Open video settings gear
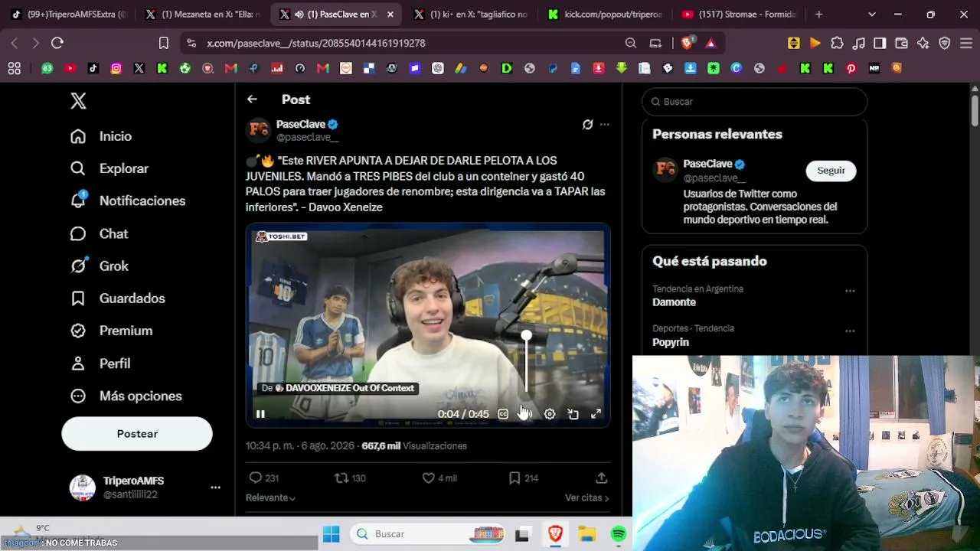Image resolution: width=980 pixels, height=551 pixels. click(550, 414)
